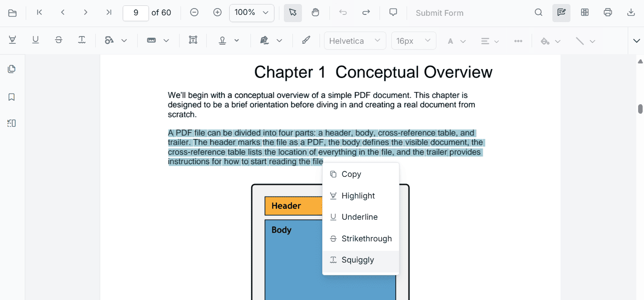This screenshot has height=300, width=644.
Task: Open the search magnifier tool
Action: [x=538, y=13]
